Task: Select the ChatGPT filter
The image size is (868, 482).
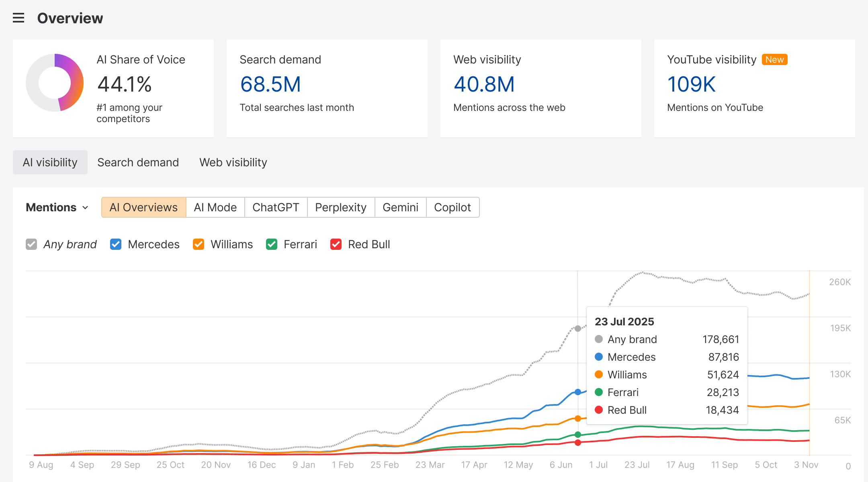Action: click(276, 207)
